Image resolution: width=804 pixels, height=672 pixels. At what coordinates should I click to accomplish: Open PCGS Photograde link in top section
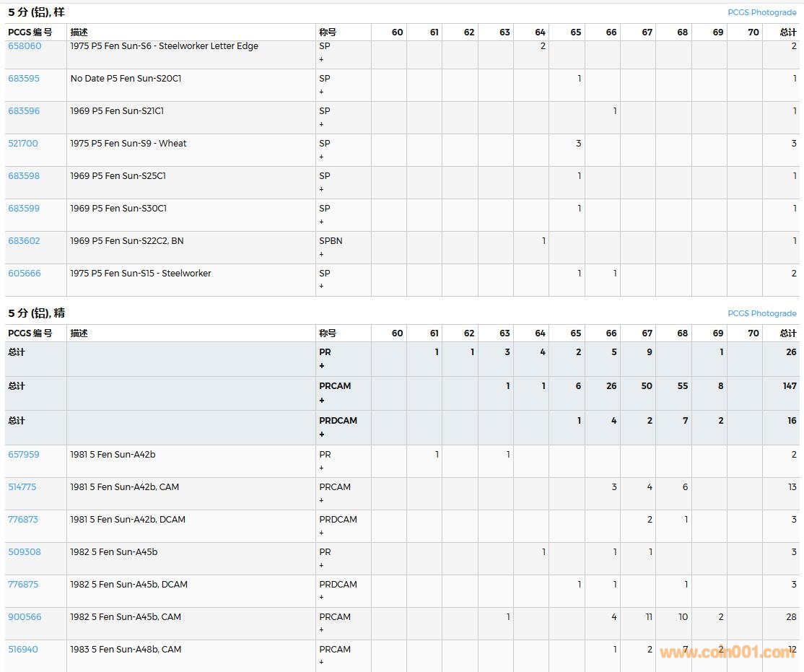click(x=761, y=12)
